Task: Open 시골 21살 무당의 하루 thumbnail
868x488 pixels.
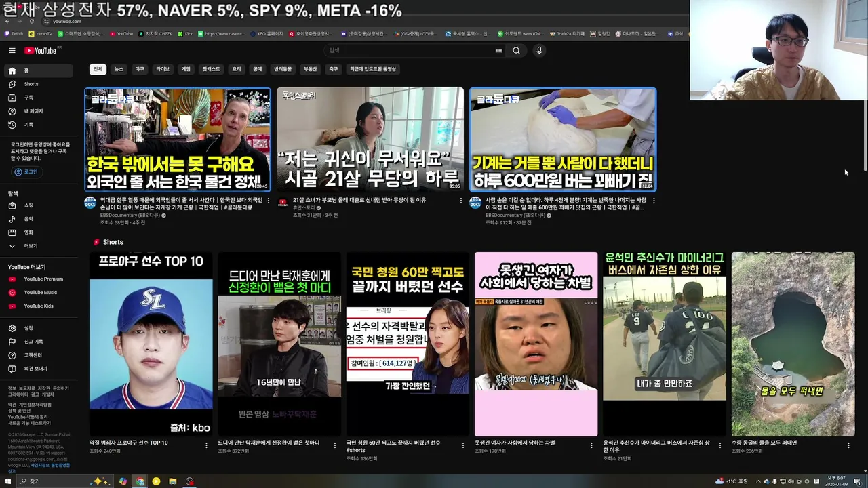Action: pyautogui.click(x=370, y=139)
